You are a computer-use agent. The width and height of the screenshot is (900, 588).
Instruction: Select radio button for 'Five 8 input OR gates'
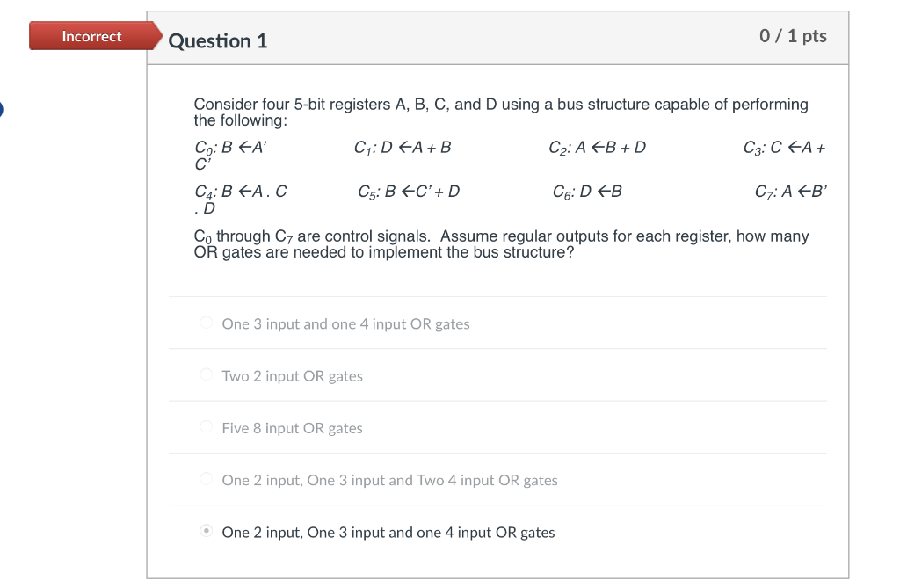point(206,428)
